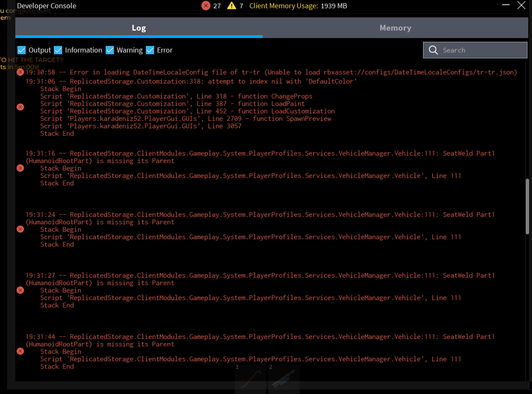Toggle the Error filter checkbox
This screenshot has width=532, height=394.
(x=150, y=50)
